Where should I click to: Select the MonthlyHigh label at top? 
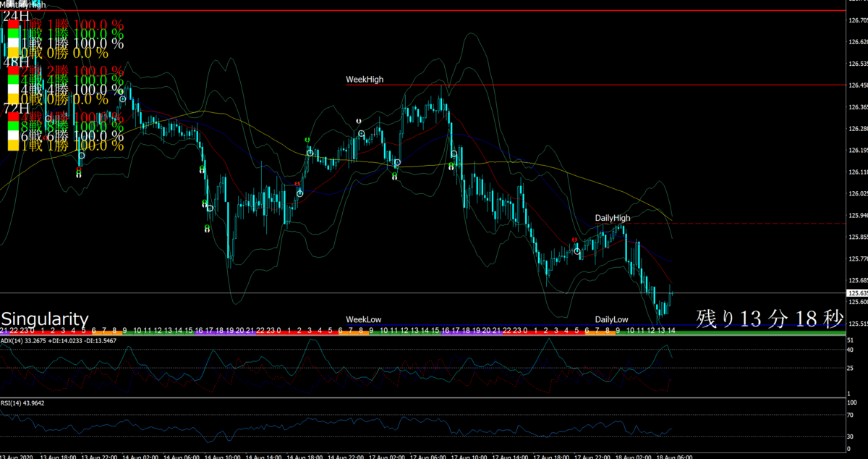coord(22,4)
